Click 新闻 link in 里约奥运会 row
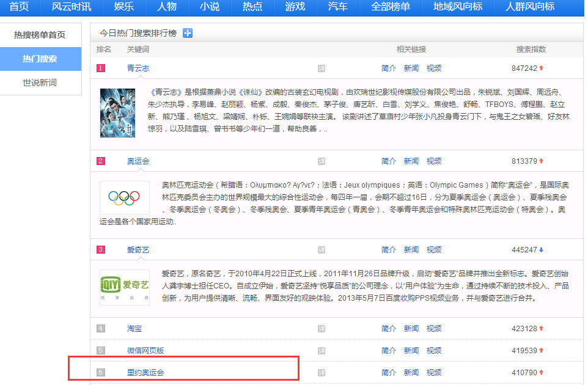588x385 pixels. 411,373
